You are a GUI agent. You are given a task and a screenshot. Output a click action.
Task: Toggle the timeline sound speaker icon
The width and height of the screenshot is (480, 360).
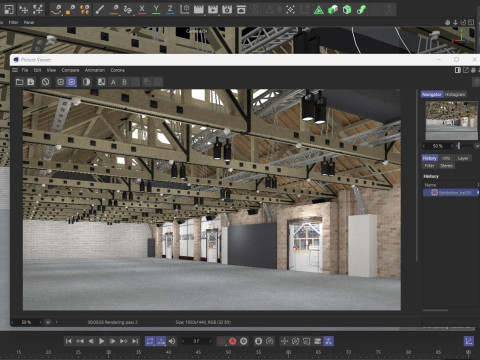(172, 341)
